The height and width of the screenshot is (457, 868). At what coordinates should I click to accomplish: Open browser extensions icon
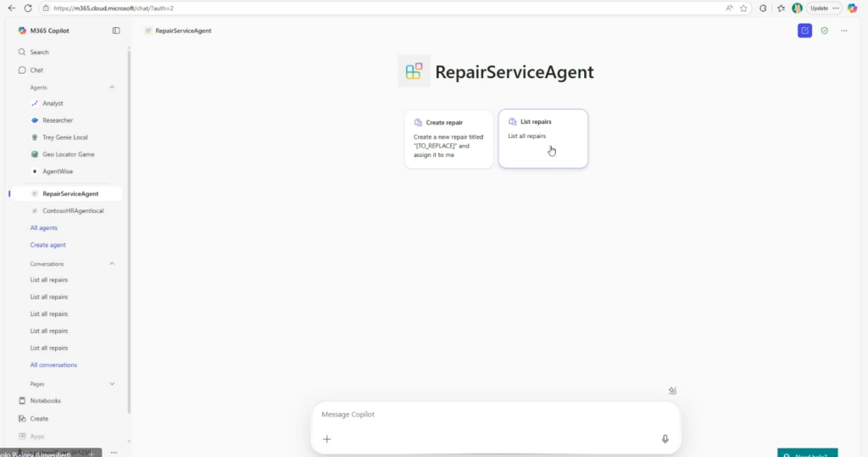point(763,8)
